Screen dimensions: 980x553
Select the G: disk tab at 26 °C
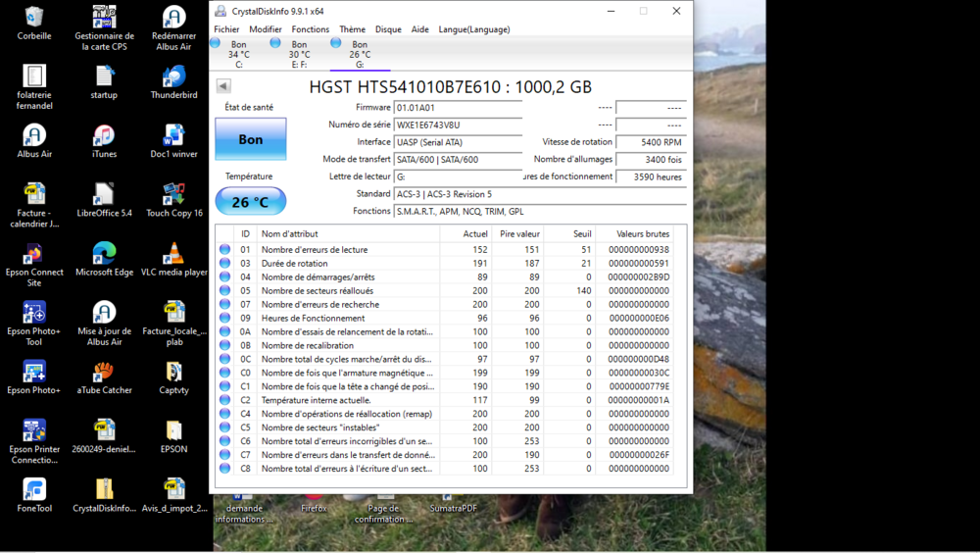coord(360,54)
